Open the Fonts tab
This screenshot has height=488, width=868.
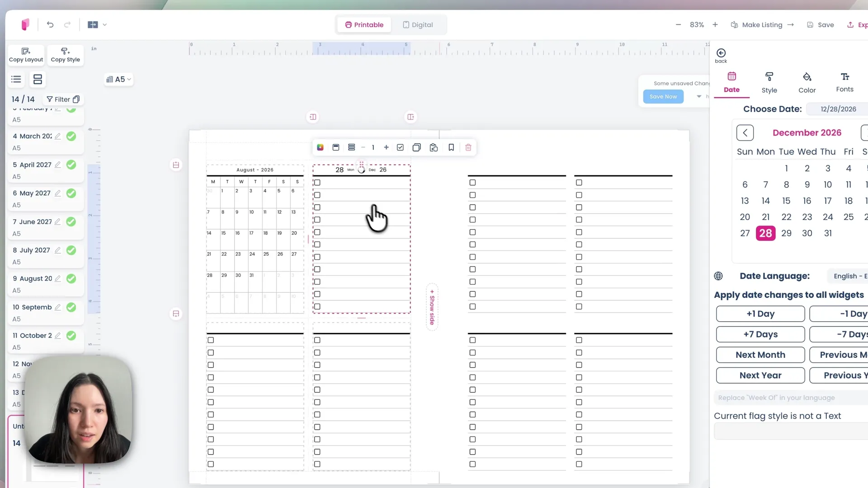pos(844,82)
